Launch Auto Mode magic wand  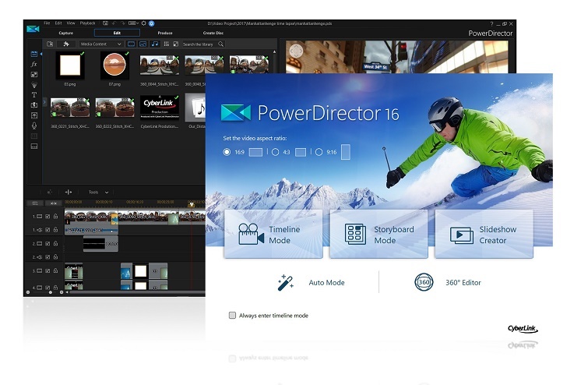[285, 282]
